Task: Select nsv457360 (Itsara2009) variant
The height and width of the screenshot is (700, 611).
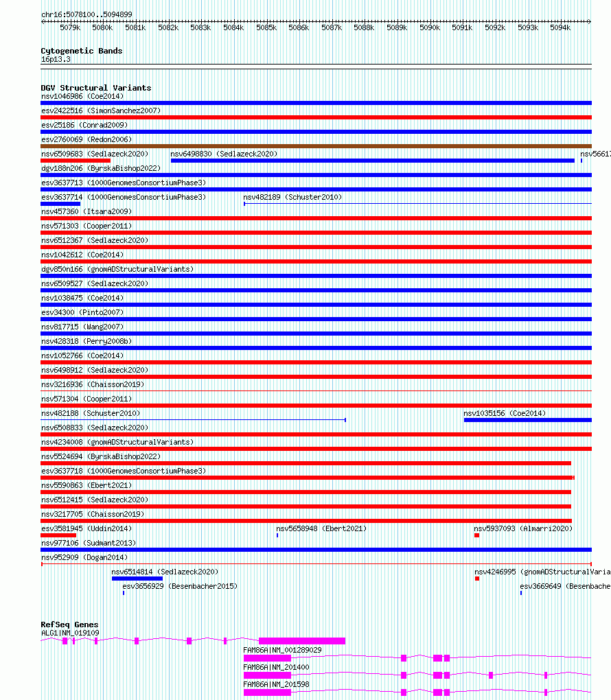Action: (x=87, y=211)
